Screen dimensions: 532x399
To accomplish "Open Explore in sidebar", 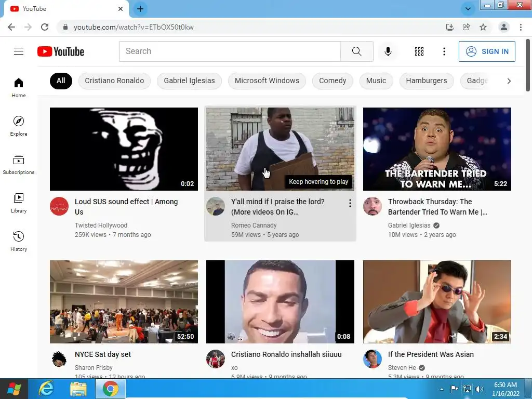I will [x=19, y=126].
